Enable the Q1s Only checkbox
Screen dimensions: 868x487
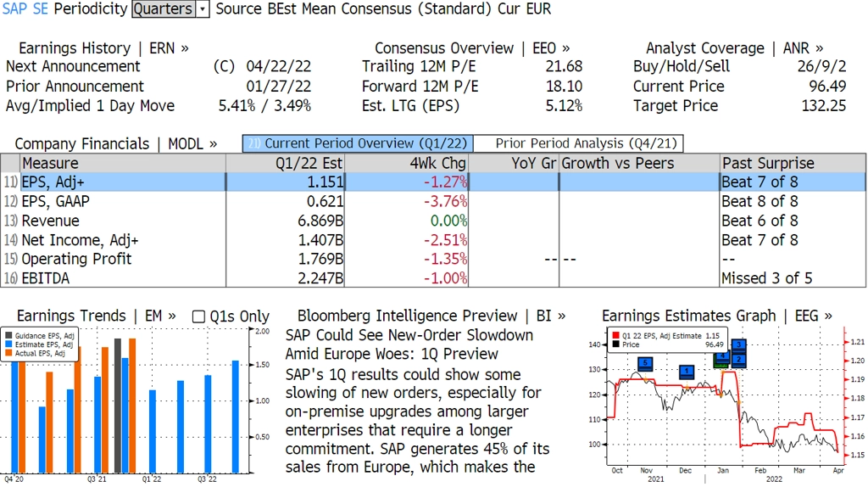tap(198, 316)
